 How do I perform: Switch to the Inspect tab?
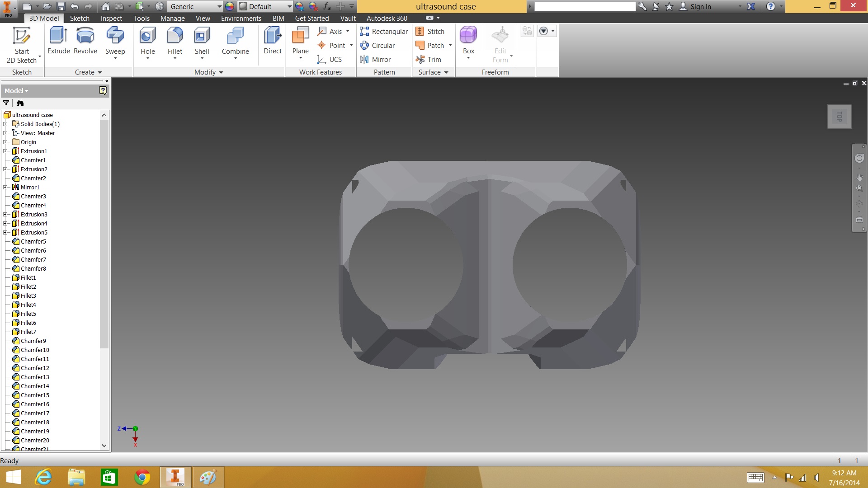click(111, 18)
